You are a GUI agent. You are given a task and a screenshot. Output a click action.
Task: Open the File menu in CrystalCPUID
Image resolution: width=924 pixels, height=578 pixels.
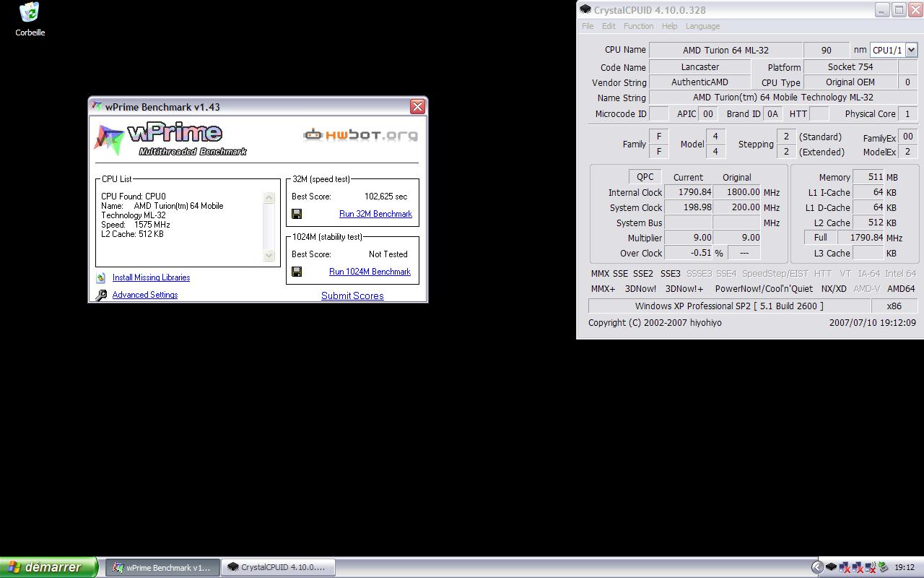pos(588,26)
